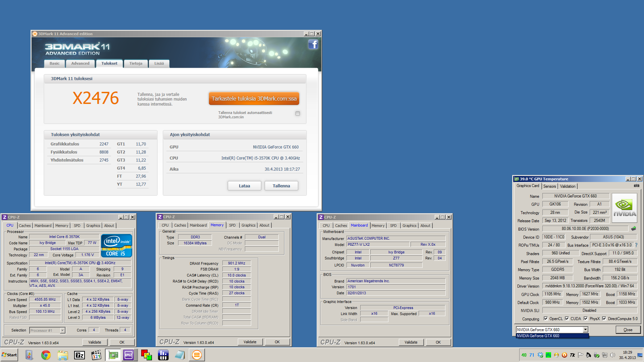
Task: Click the NVIDIA logo in GPU-Z
Action: [624, 208]
